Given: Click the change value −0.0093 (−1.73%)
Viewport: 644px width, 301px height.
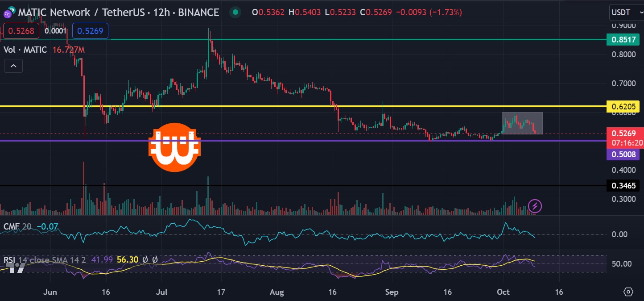Looking at the screenshot, I should tap(428, 13).
